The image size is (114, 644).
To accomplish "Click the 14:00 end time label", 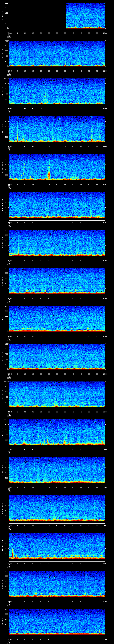I will pyautogui.click(x=105, y=184).
